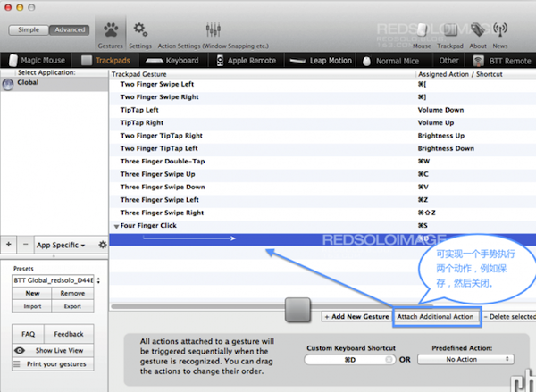
Task: Open the Settings gear section
Action: coord(140,35)
